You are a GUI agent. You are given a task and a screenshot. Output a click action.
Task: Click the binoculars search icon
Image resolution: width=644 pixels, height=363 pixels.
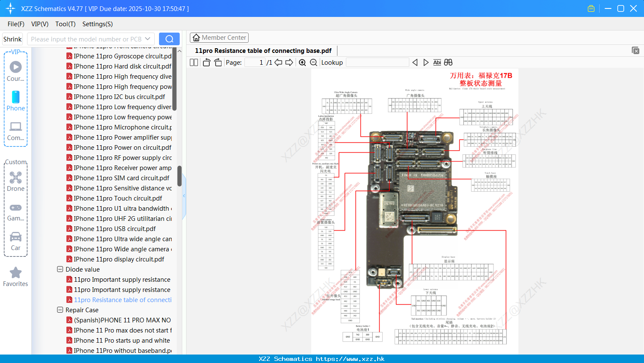point(448,62)
